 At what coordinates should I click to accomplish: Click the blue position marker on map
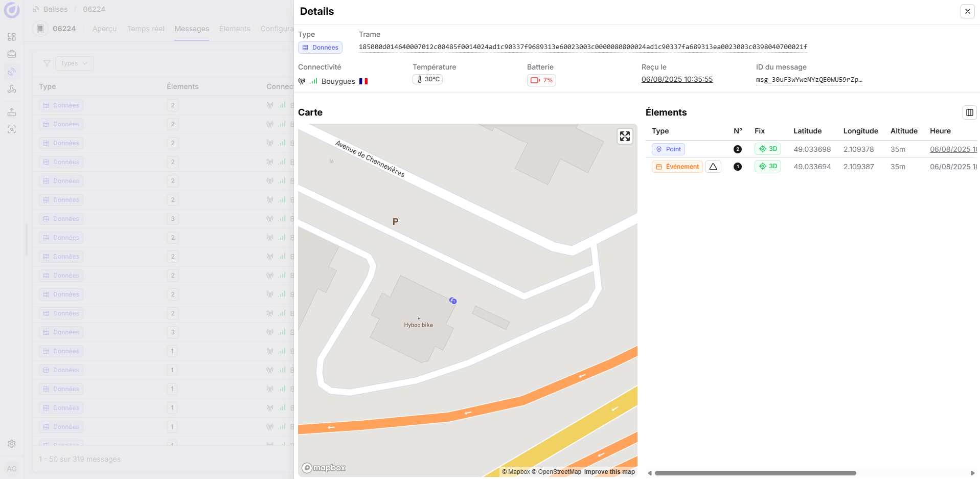(x=453, y=301)
